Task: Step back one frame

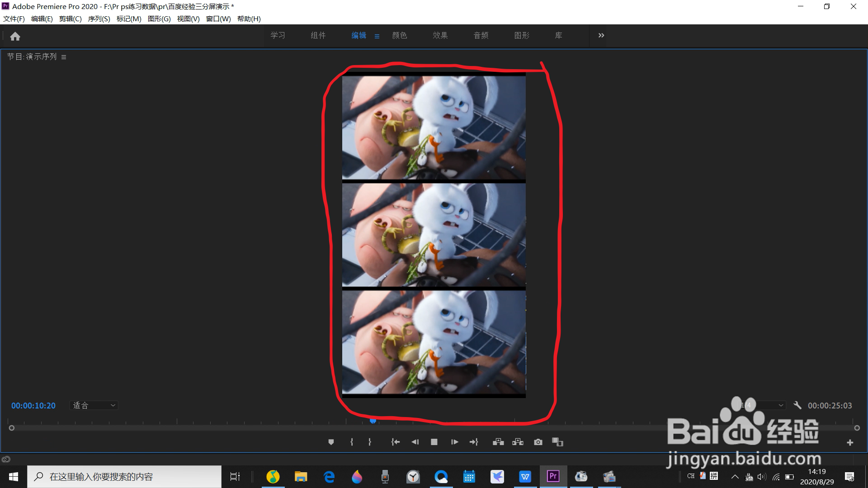Action: tap(415, 442)
